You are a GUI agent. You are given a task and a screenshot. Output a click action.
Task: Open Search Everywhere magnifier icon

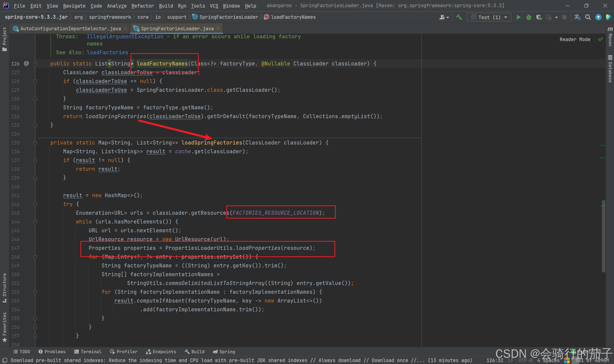(588, 17)
